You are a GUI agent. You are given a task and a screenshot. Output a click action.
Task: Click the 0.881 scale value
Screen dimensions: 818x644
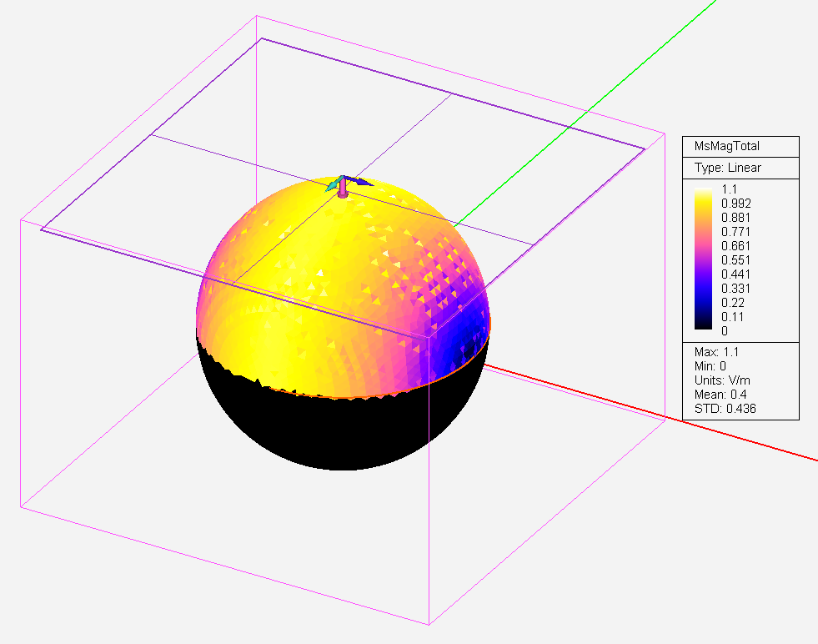click(x=735, y=217)
